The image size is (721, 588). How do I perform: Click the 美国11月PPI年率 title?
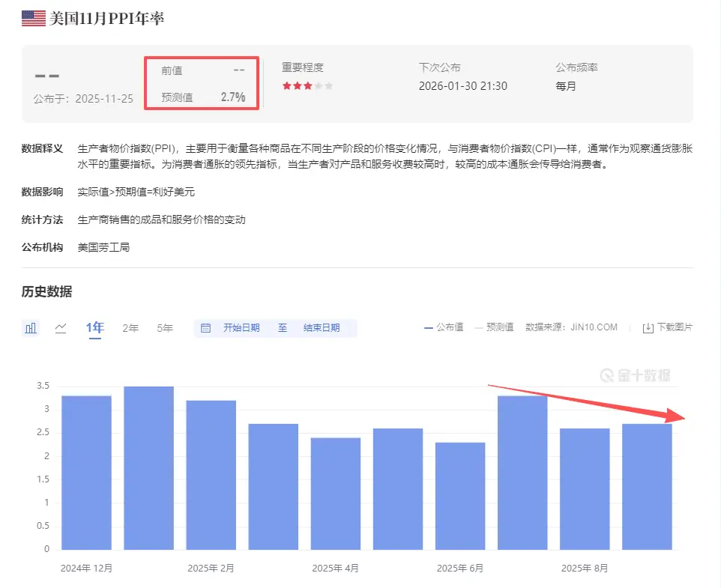tap(106, 19)
